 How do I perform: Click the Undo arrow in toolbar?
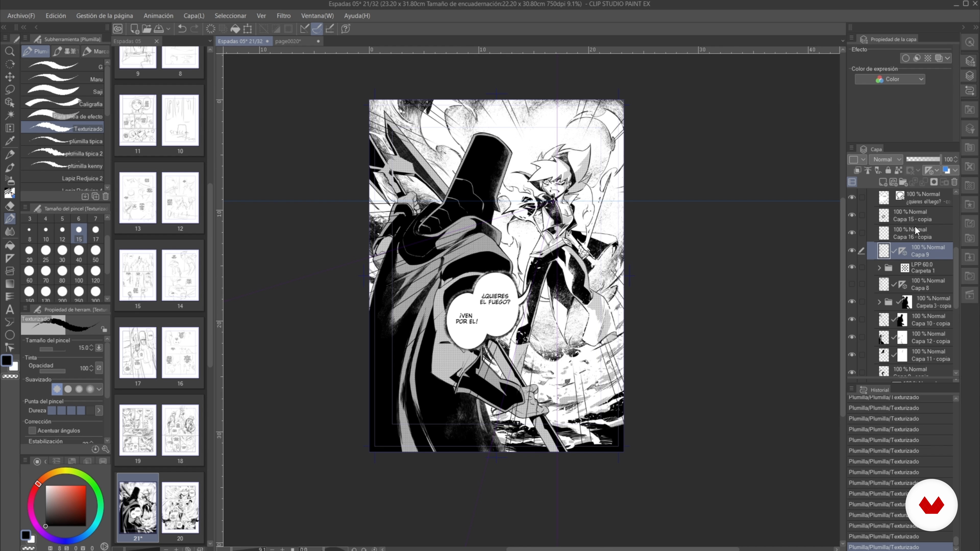click(x=182, y=29)
